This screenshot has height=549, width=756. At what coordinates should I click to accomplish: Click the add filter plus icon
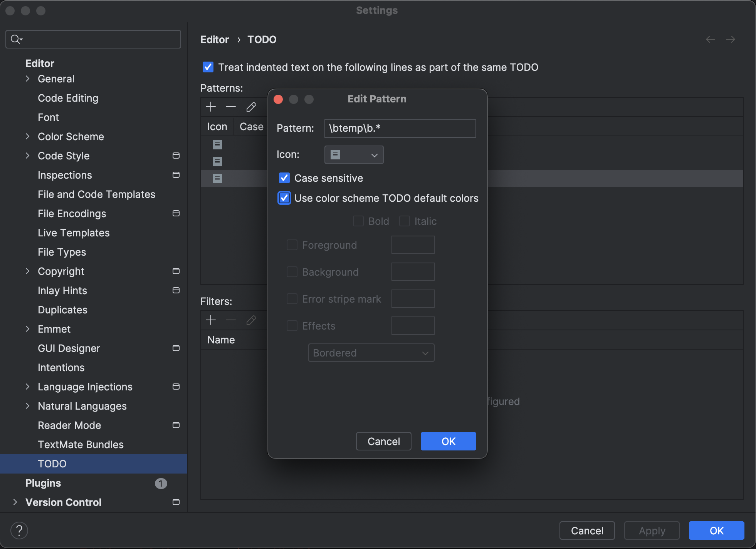click(x=211, y=320)
